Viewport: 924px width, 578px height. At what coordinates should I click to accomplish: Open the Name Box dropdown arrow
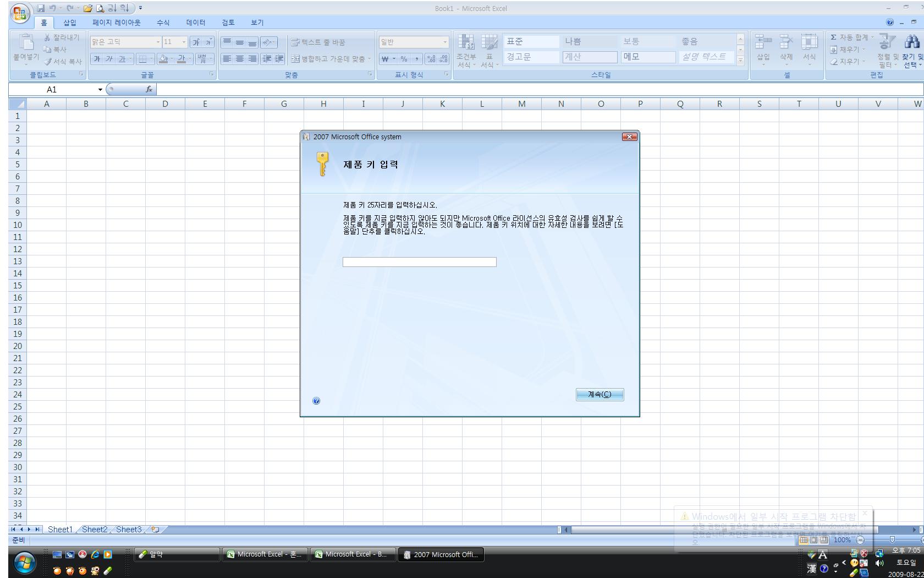(x=100, y=89)
